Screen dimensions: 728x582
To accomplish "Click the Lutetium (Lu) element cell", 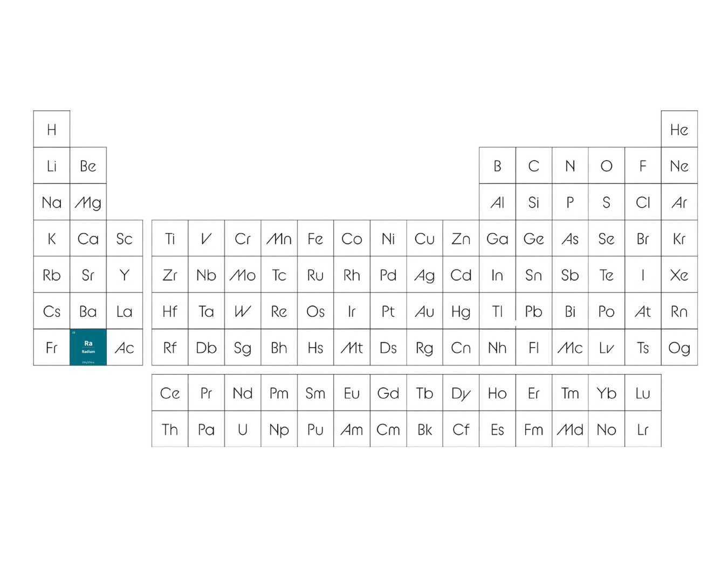I will [643, 393].
